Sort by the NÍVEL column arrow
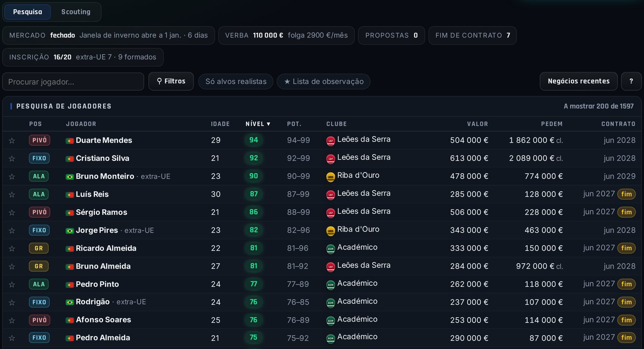 pos(268,124)
